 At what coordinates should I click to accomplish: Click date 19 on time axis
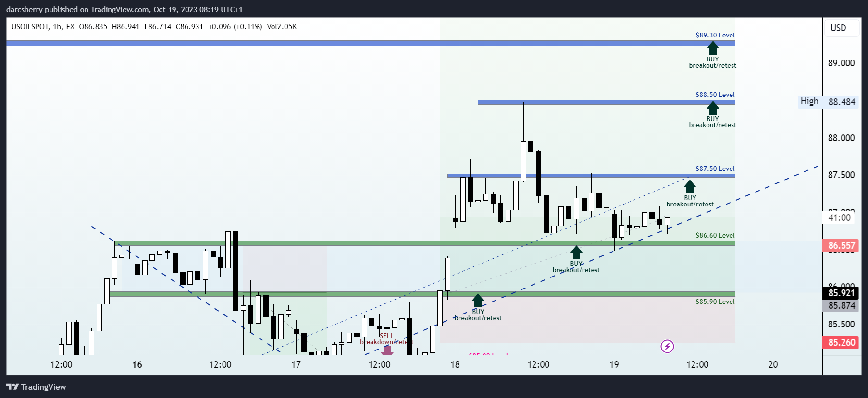click(x=614, y=364)
